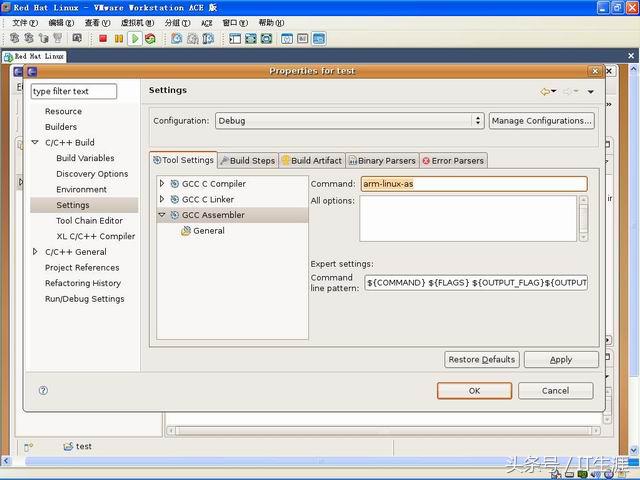
Task: Open the snapshot manager icon
Action: click(208, 39)
